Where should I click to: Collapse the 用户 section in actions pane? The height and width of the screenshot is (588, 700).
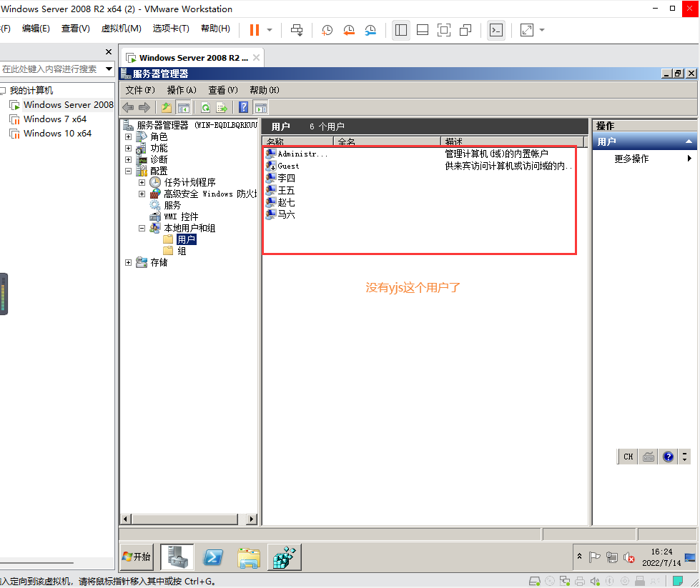click(689, 141)
